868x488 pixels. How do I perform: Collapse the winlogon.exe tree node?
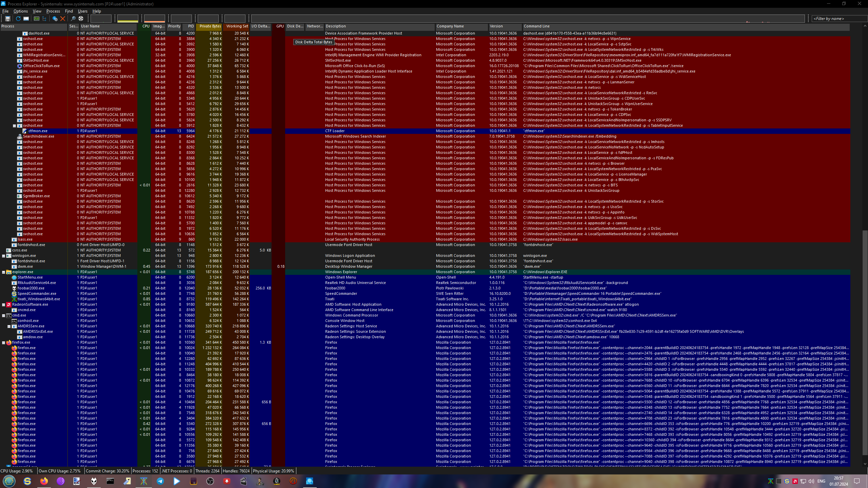[4, 256]
